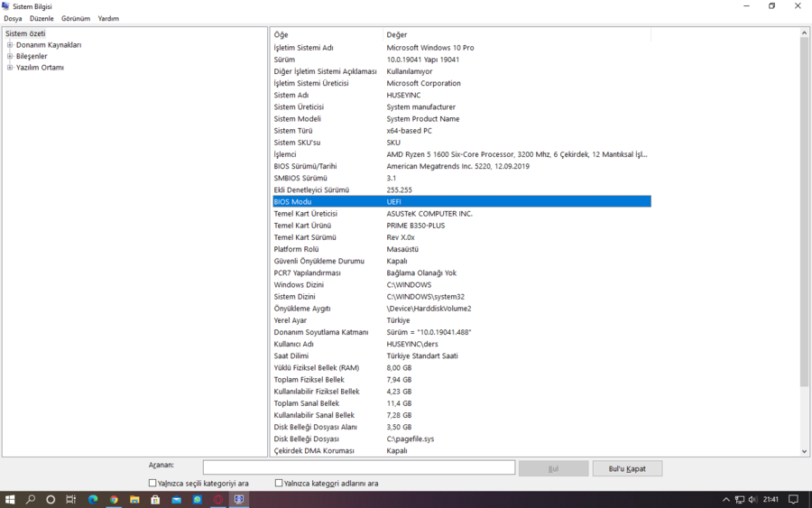Open Google Chrome from the taskbar
The width and height of the screenshot is (812, 508).
(x=114, y=500)
